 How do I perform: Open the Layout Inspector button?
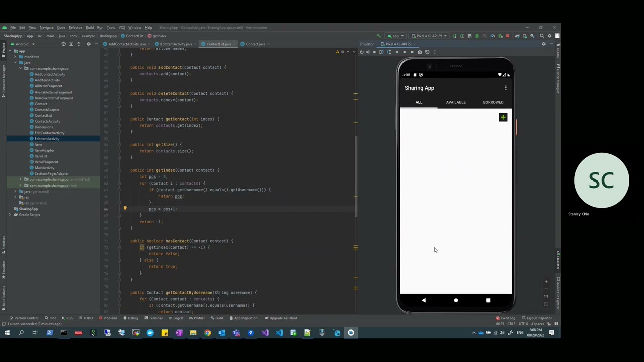[537, 318]
